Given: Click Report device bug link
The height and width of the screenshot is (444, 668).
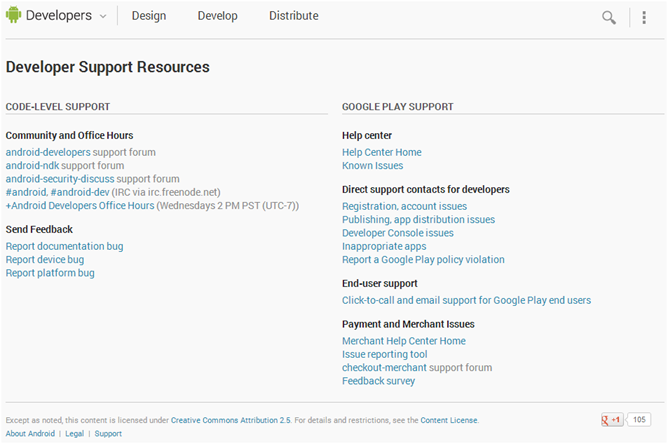Looking at the screenshot, I should 45,259.
